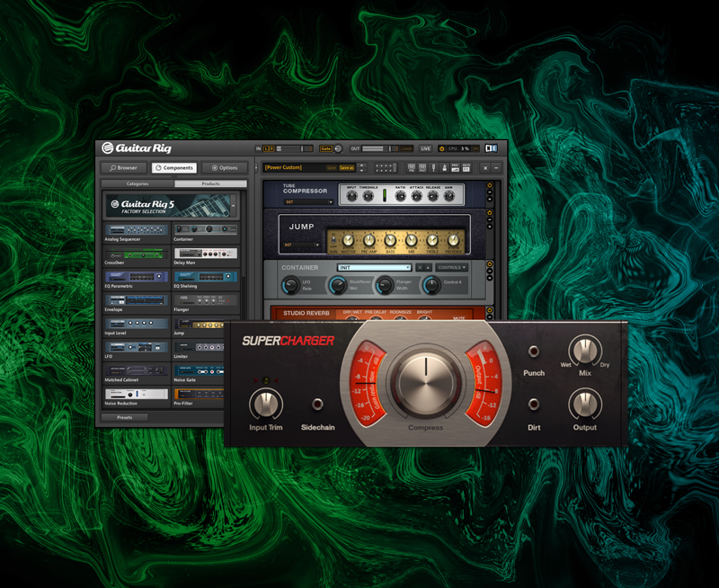The height and width of the screenshot is (588, 719).
Task: Open the Container CONTROLS dropdown
Action: [452, 267]
